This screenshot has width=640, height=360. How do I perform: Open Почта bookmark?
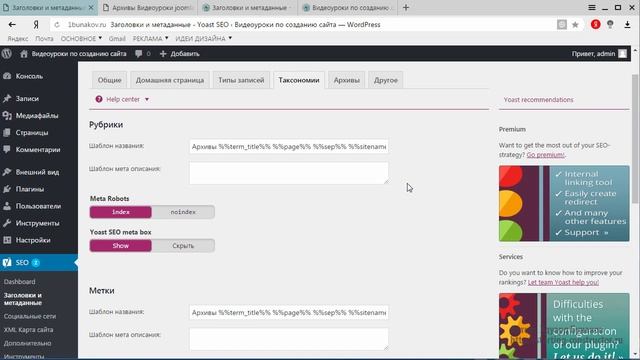click(x=44, y=38)
